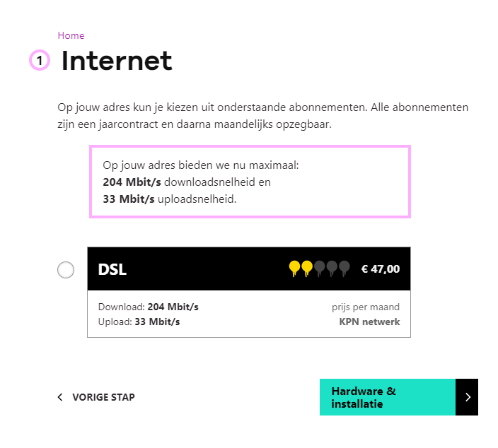Select the DSL subscription radio button

[66, 269]
